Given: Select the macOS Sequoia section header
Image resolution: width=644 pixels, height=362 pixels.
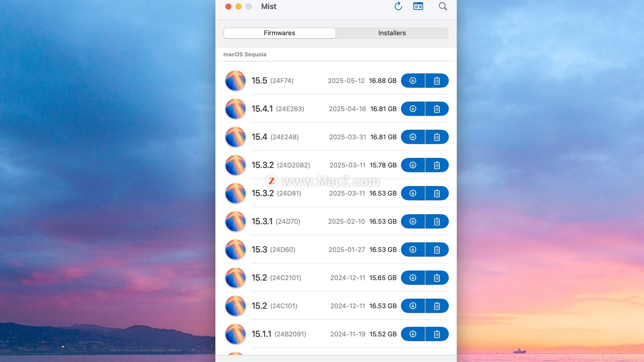Looking at the screenshot, I should (x=245, y=54).
